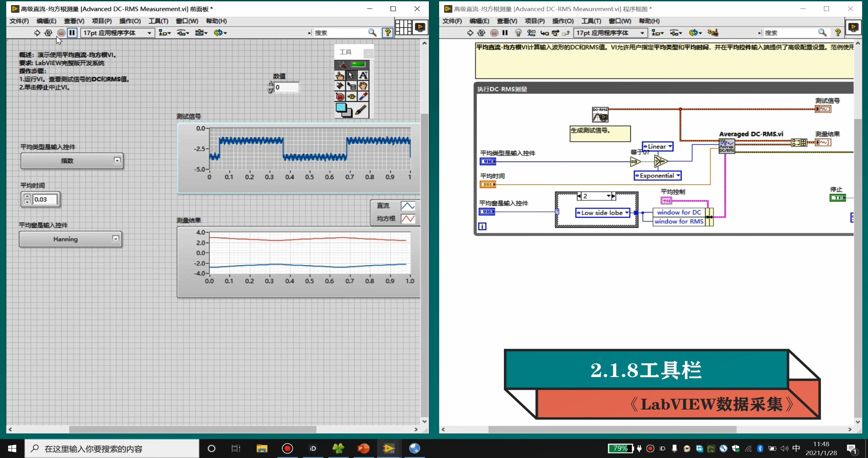
Task: Click the 数值 numeric field
Action: point(286,87)
